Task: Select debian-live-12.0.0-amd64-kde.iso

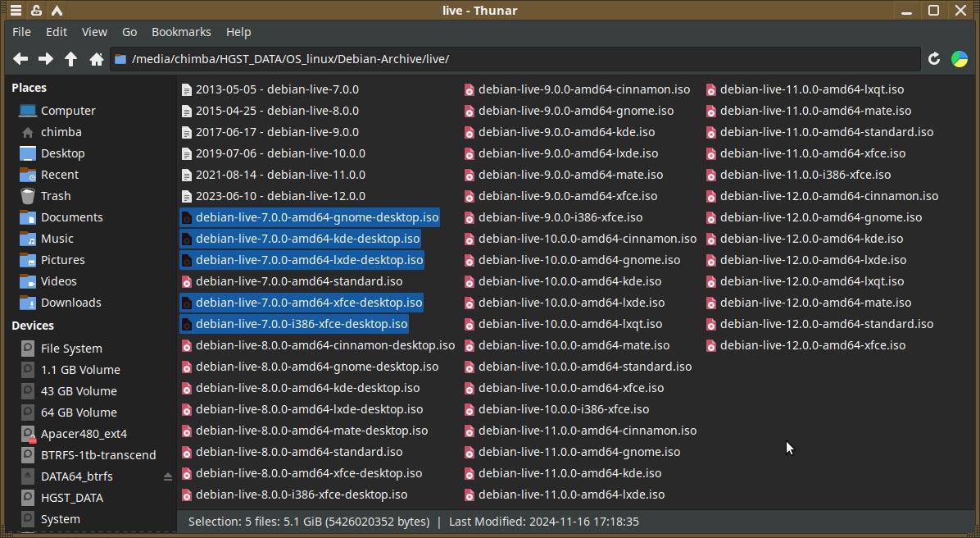Action: (x=805, y=239)
